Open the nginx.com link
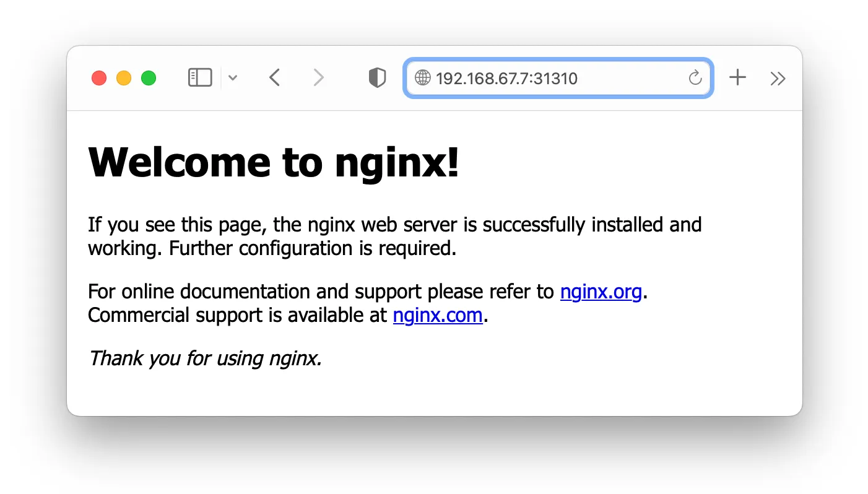The image size is (868, 494). pos(438,315)
